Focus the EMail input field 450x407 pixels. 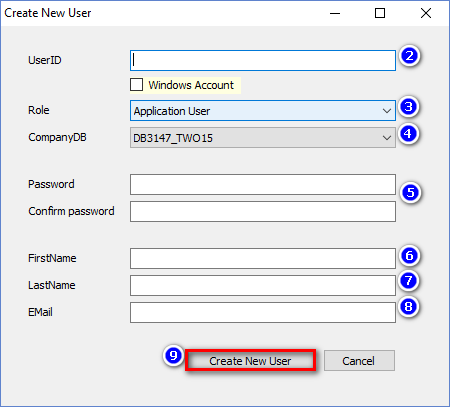[x=263, y=312]
